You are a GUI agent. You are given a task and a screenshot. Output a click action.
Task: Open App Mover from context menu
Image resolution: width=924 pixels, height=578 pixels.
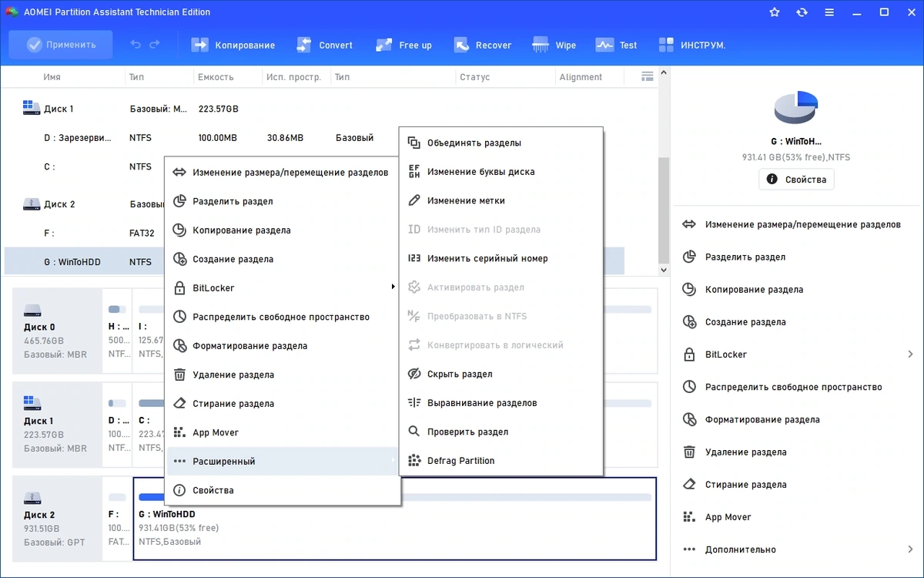[283, 432]
